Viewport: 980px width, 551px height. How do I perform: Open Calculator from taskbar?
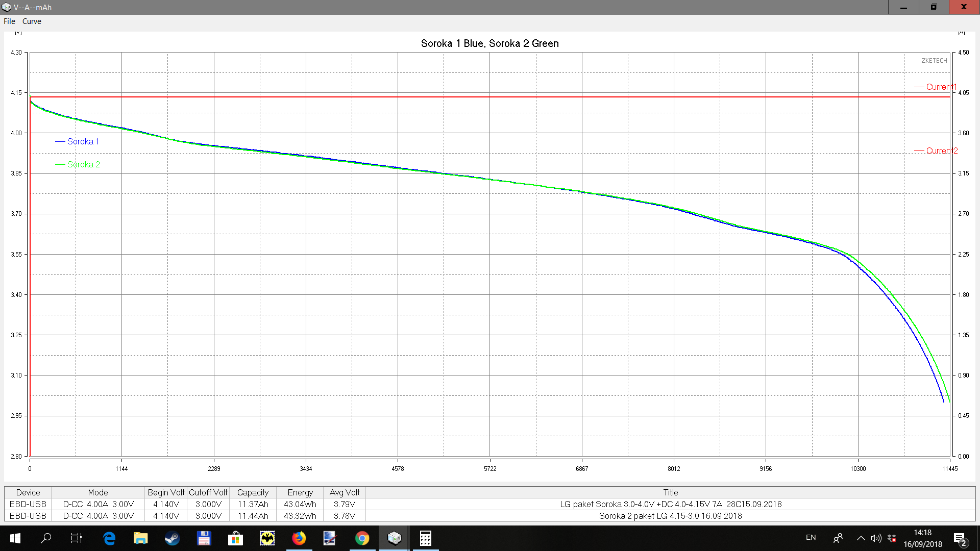click(425, 538)
